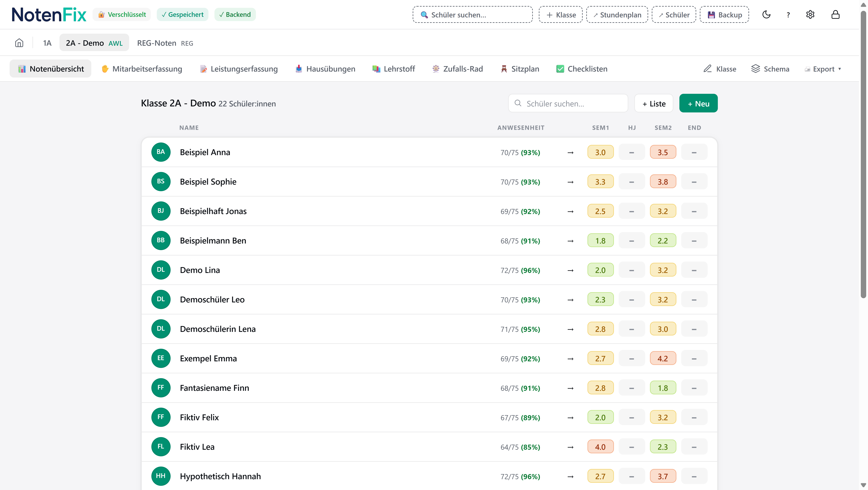The width and height of the screenshot is (868, 490).
Task: Focus the header Schüler suchen field
Action: (x=473, y=14)
